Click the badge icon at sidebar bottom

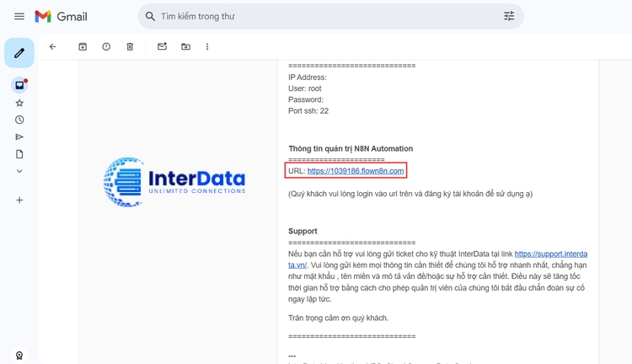(x=19, y=356)
